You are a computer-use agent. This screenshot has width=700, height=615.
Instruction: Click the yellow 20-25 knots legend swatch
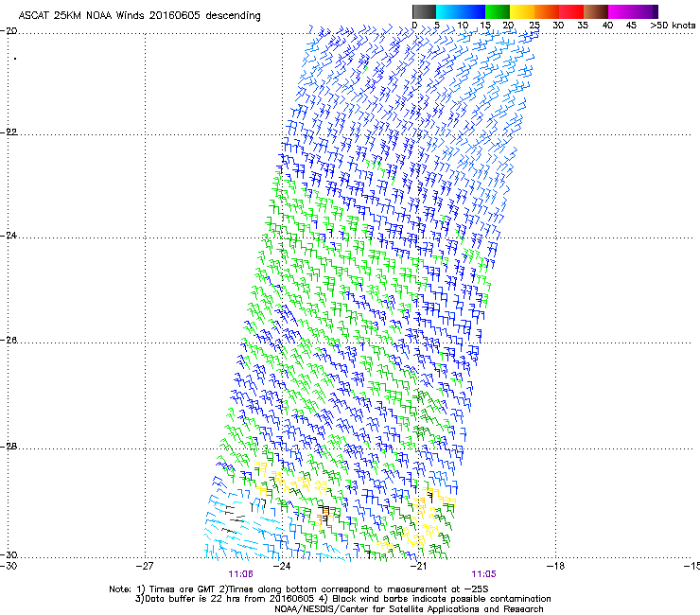(x=522, y=11)
